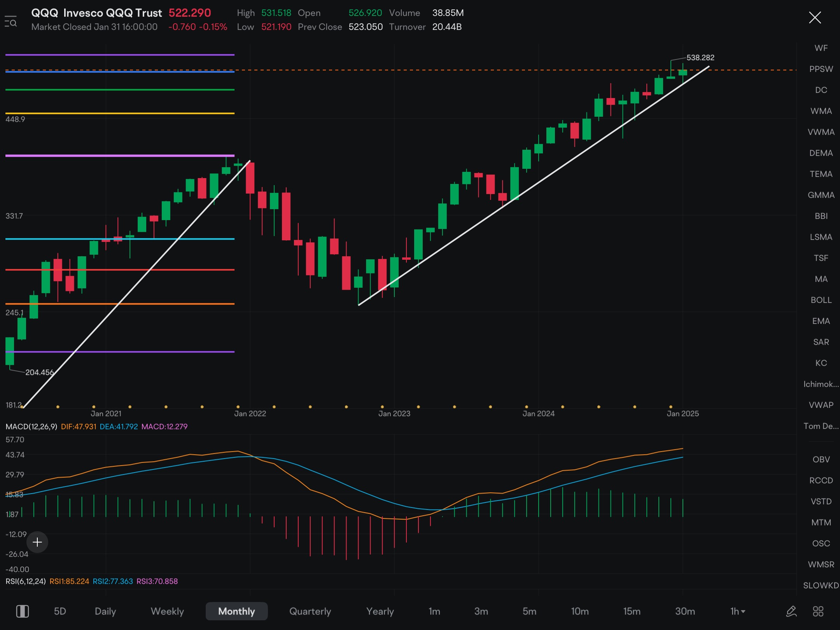The width and height of the screenshot is (840, 630).
Task: Select the yellow horizontal level line
Action: coord(120,113)
